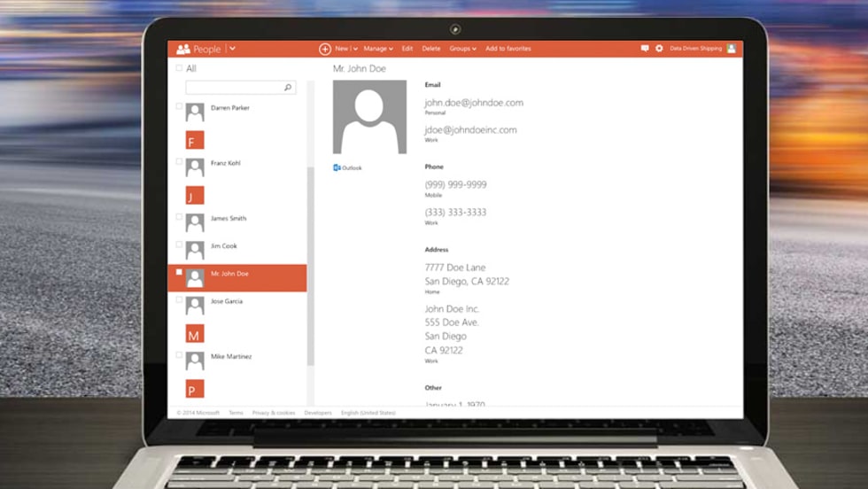Choose Edit in the command bar

tap(407, 49)
